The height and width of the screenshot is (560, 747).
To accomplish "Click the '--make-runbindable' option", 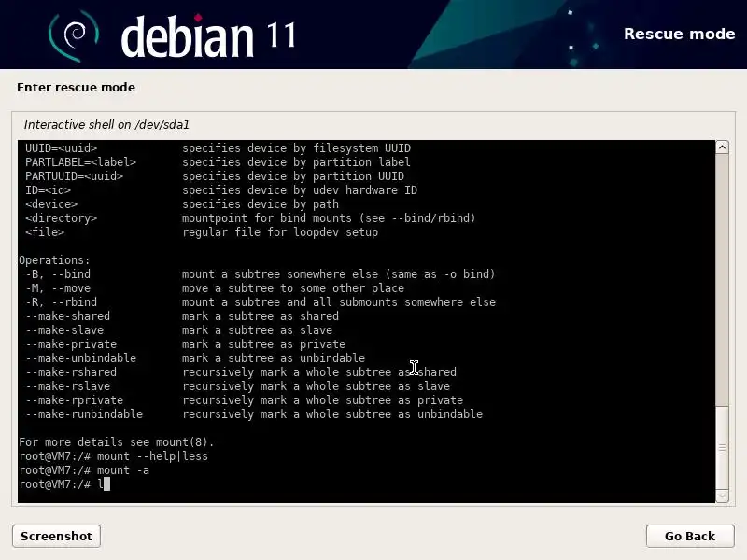I will (x=84, y=414).
